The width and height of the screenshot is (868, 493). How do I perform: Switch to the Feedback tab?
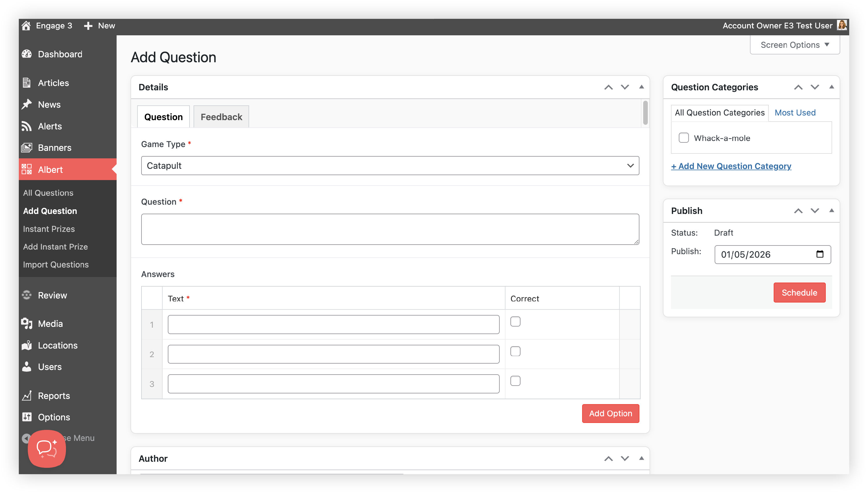221,117
